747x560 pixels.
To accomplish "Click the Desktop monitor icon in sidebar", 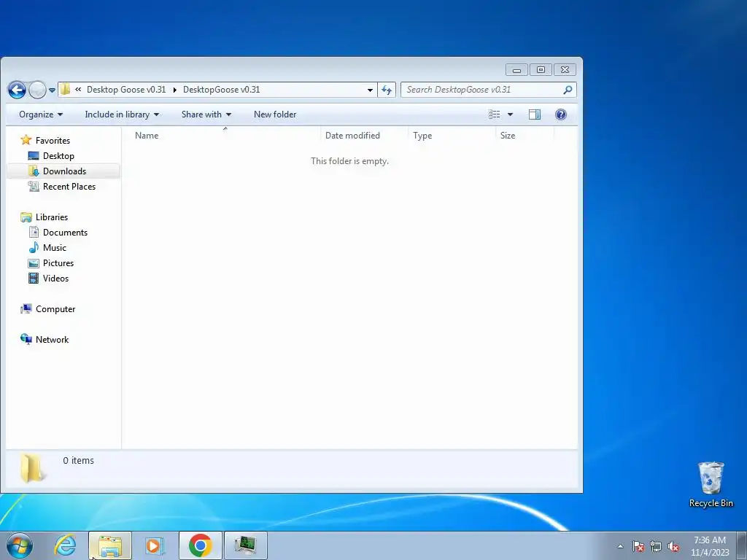I will point(34,156).
